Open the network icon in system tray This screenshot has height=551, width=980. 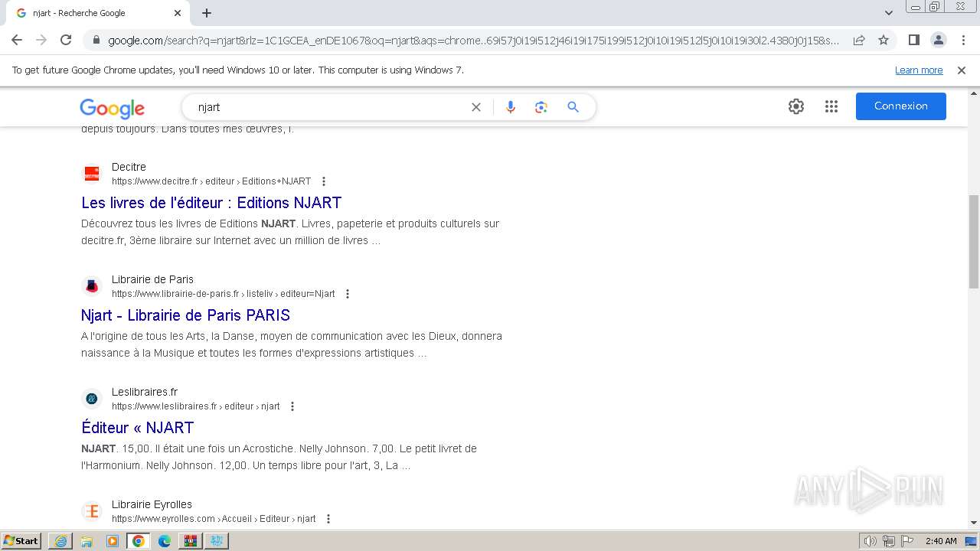tap(889, 541)
